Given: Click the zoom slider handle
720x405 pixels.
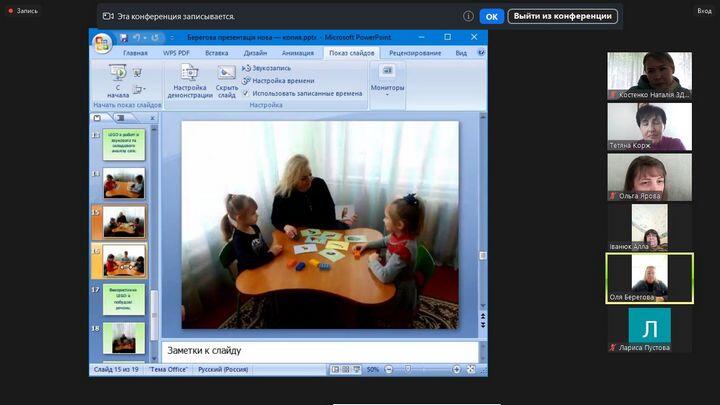Looking at the screenshot, I should (x=408, y=369).
